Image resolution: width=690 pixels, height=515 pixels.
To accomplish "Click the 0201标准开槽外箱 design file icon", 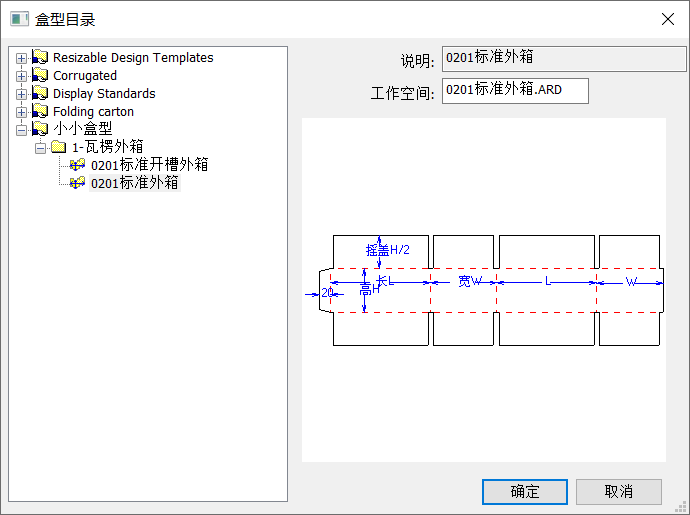I will pos(78,165).
